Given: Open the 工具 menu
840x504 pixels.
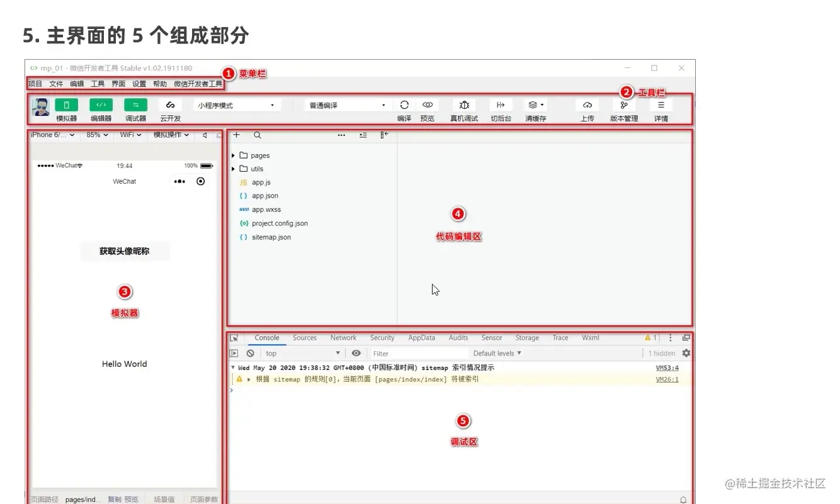Looking at the screenshot, I should [x=98, y=84].
